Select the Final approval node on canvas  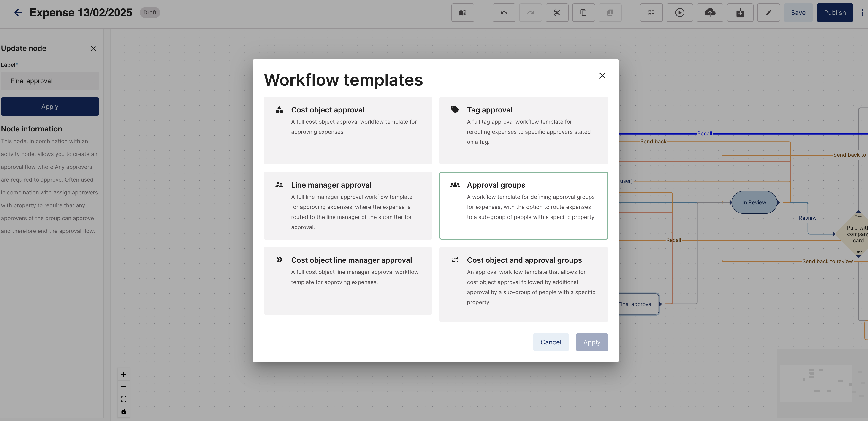pyautogui.click(x=639, y=304)
